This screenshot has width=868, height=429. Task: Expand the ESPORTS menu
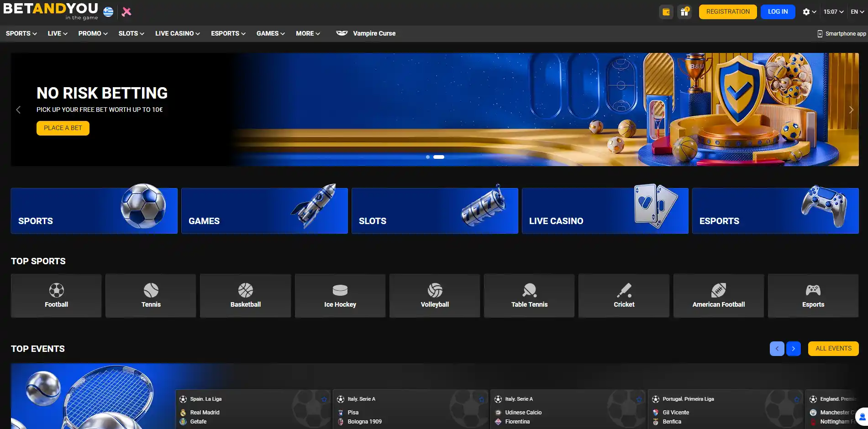click(x=228, y=33)
